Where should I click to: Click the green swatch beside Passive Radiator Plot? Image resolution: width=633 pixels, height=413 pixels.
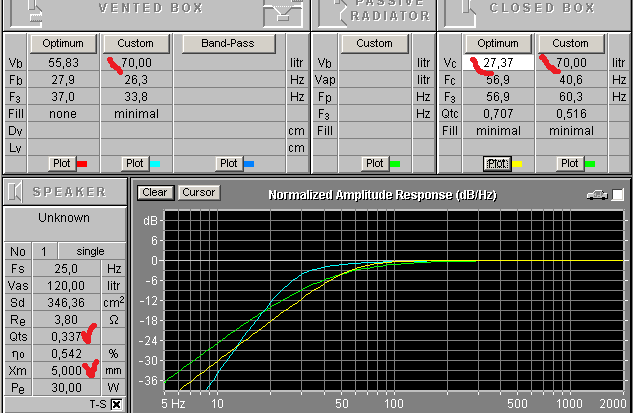tap(395, 164)
